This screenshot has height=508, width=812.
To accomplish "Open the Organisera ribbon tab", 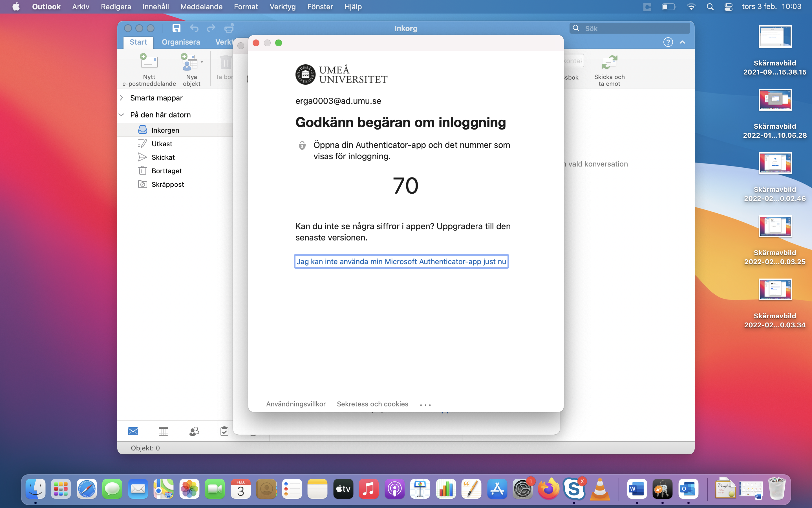I will [181, 42].
